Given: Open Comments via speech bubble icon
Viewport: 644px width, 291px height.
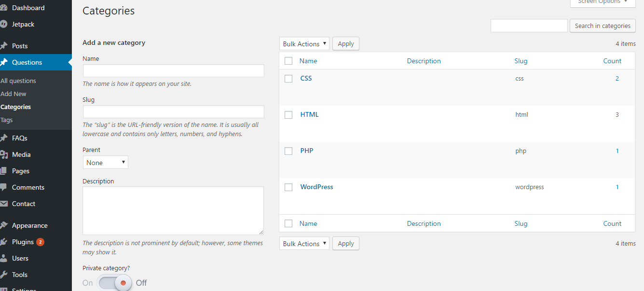Looking at the screenshot, I should tap(4, 187).
